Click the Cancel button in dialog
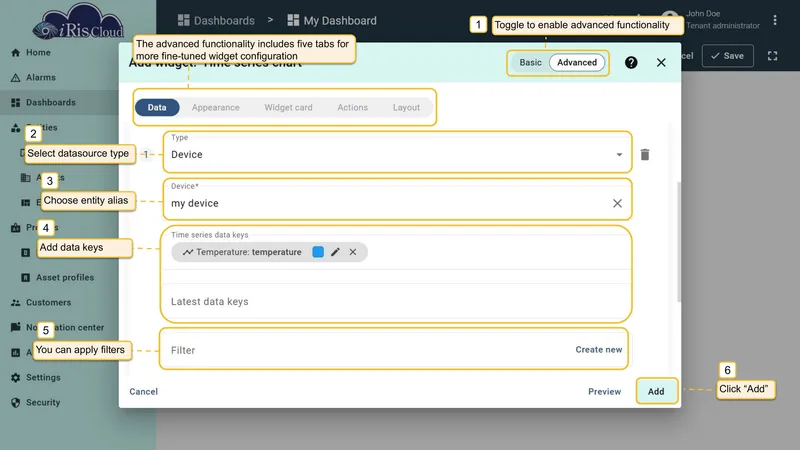800x450 pixels. coord(143,392)
